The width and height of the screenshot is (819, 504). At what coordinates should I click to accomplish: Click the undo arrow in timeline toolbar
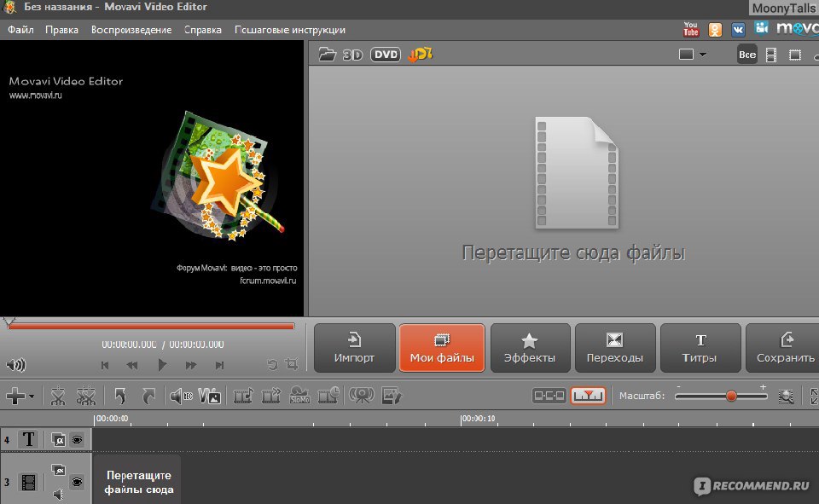120,396
